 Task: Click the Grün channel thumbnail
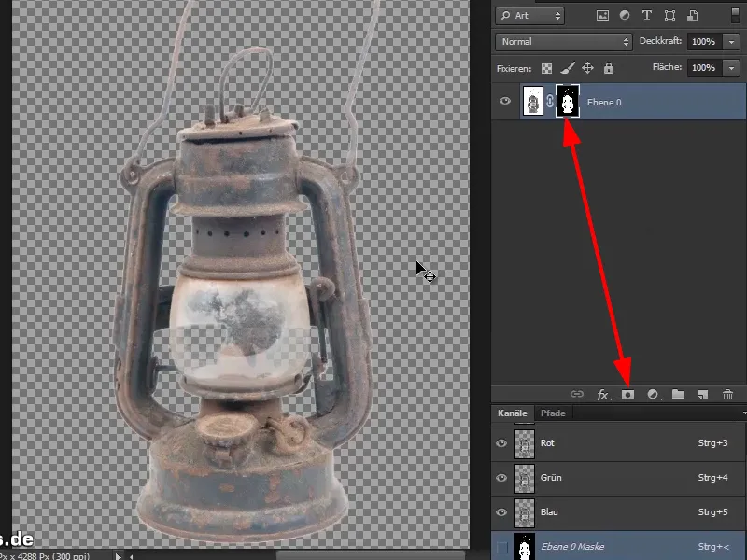pos(525,478)
